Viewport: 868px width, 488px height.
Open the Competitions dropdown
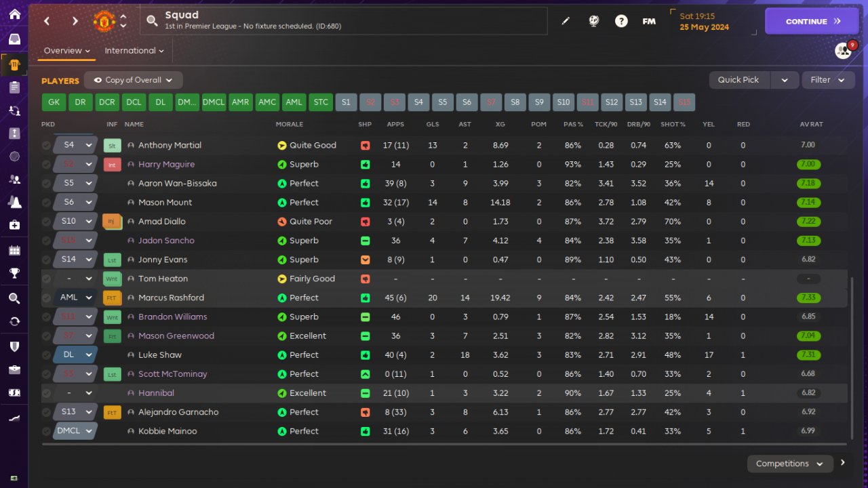pos(790,464)
